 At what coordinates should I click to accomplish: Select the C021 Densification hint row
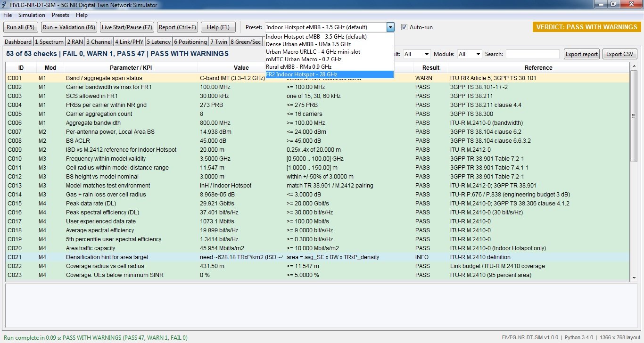click(318, 257)
